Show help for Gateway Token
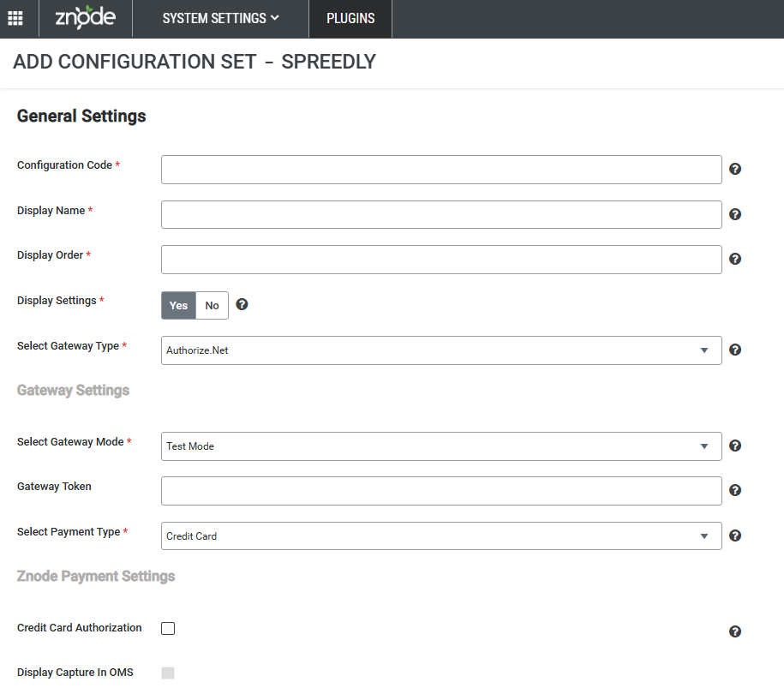This screenshot has height=700, width=784. coord(734,490)
